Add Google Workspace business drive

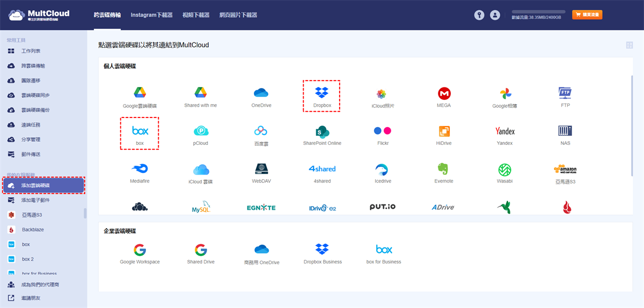coord(140,254)
